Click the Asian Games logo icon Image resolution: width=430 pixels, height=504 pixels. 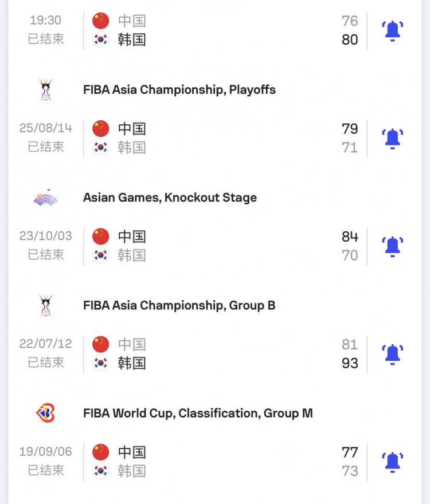(45, 198)
